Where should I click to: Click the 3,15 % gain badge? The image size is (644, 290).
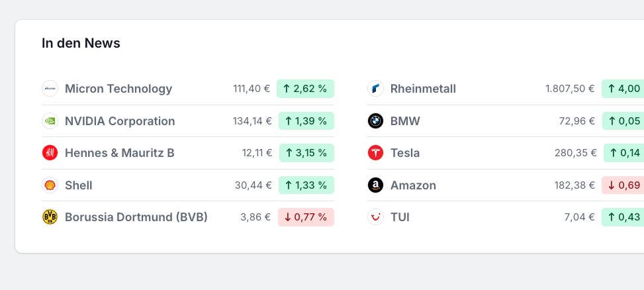pos(306,153)
